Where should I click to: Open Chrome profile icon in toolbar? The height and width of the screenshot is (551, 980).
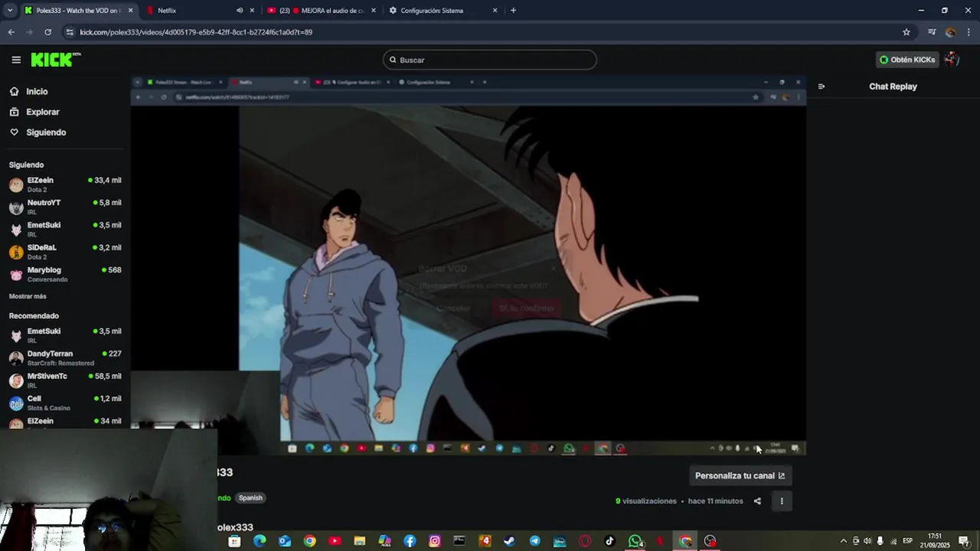click(950, 32)
